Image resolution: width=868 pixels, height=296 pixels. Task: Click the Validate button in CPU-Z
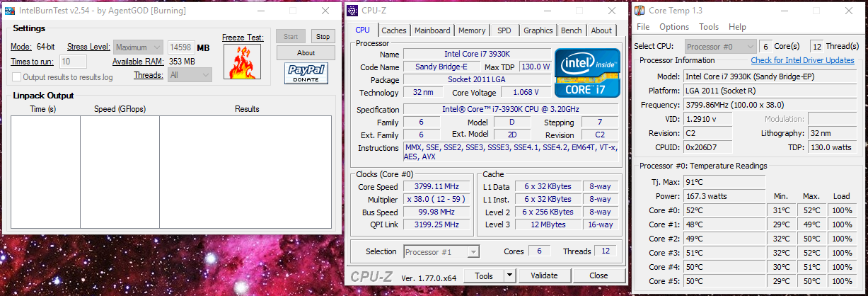pos(544,275)
